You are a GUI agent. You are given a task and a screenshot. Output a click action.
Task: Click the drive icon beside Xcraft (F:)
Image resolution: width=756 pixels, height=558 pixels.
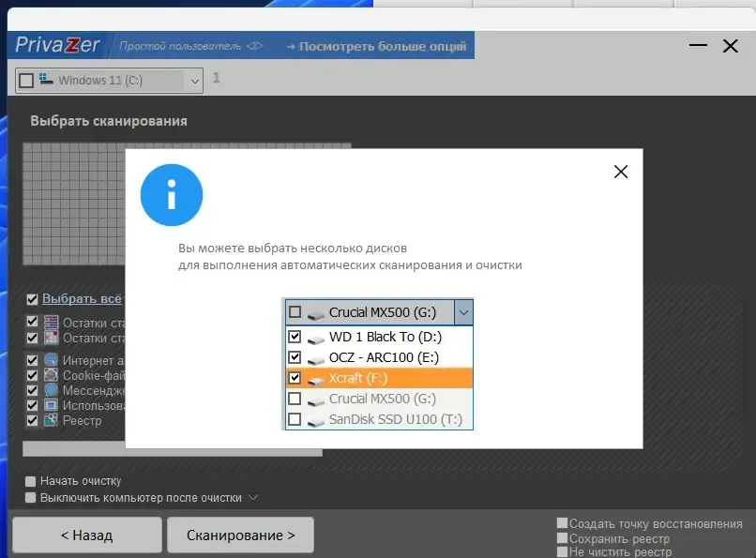pyautogui.click(x=315, y=380)
